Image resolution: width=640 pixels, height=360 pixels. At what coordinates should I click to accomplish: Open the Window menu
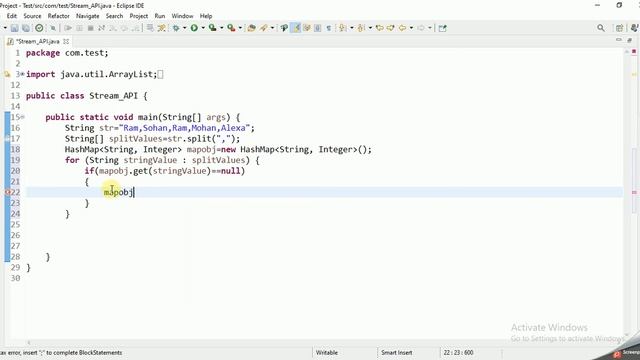tap(182, 16)
